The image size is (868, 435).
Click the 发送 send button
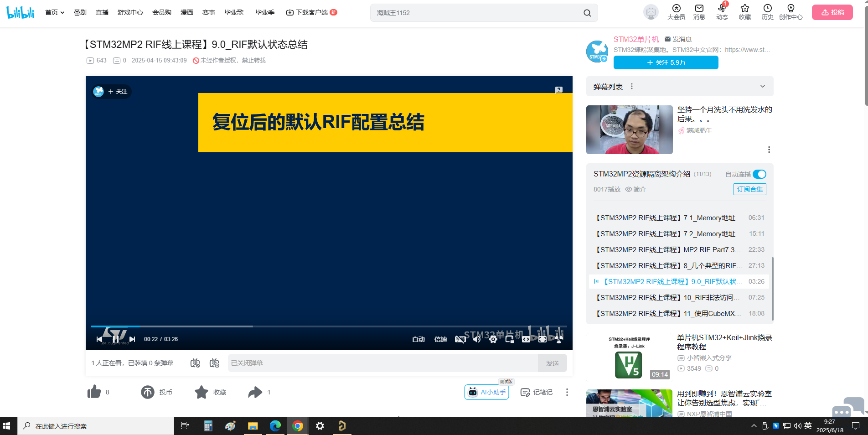tap(553, 363)
